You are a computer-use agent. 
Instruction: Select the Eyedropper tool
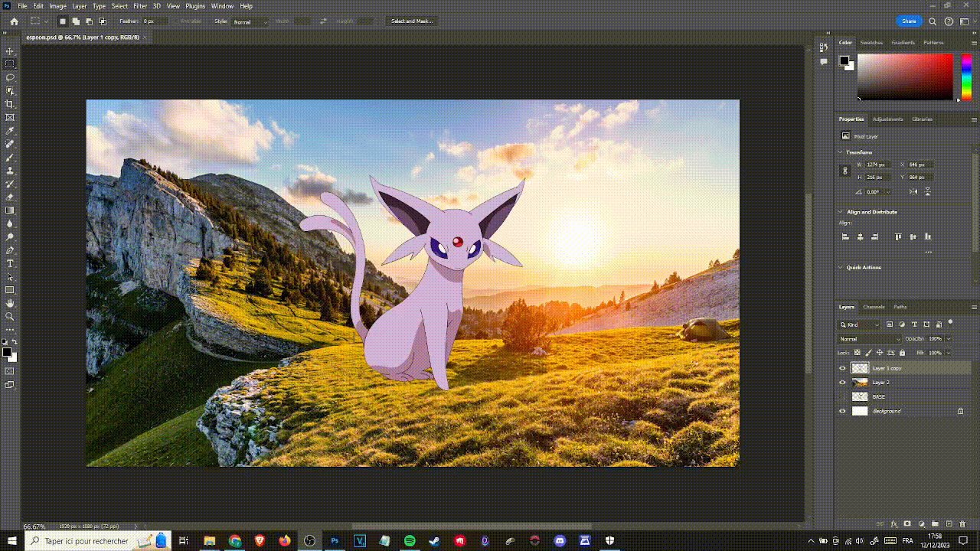(10, 131)
